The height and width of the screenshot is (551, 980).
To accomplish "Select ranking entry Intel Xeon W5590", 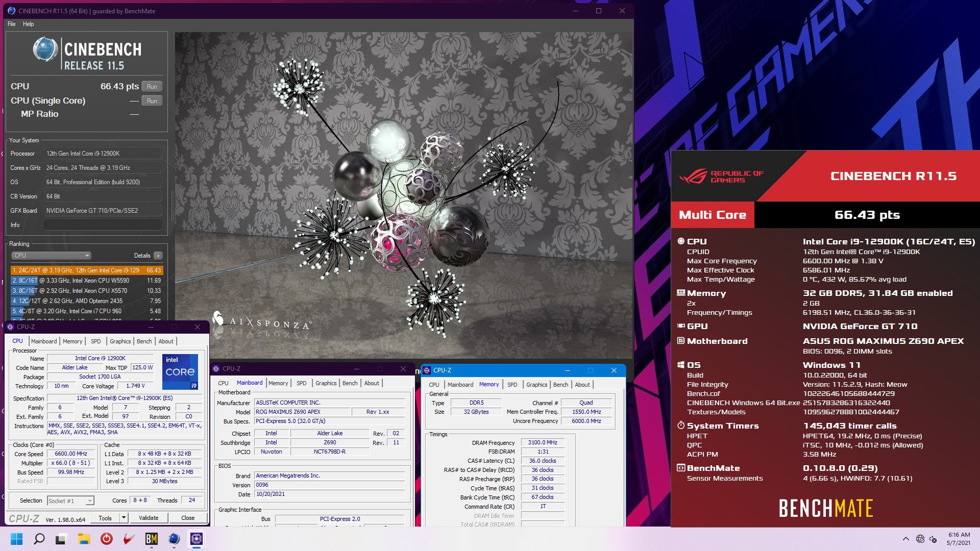I will tap(86, 281).
